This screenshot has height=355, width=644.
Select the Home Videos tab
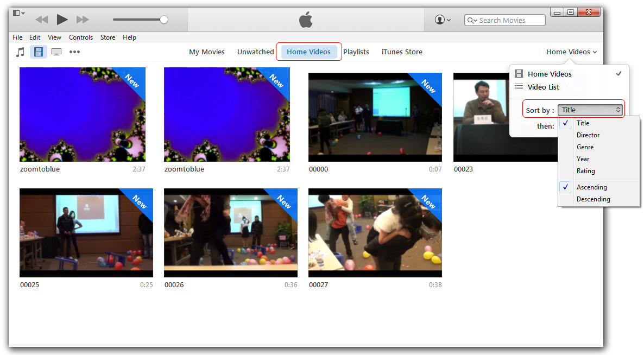click(x=308, y=52)
